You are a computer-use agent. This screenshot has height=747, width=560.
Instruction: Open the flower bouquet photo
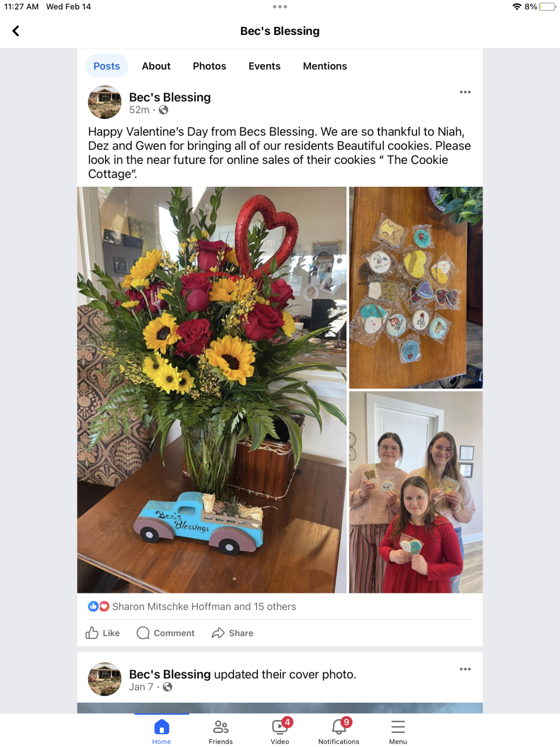[212, 390]
